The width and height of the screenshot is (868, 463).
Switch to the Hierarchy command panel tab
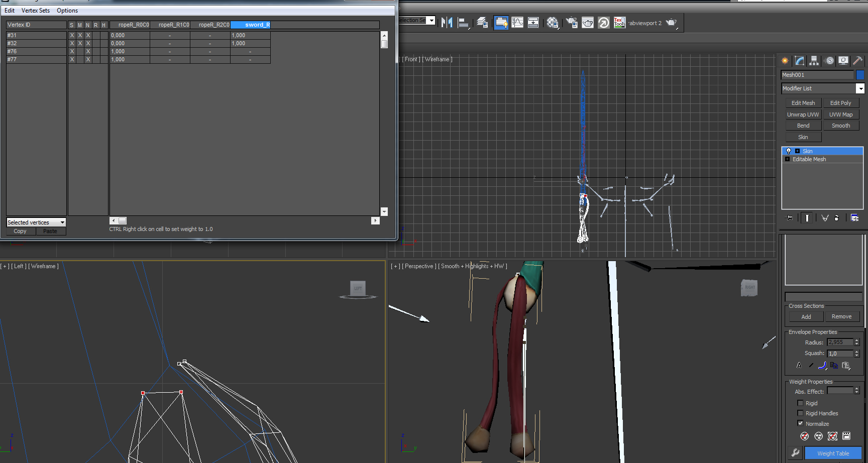click(814, 61)
